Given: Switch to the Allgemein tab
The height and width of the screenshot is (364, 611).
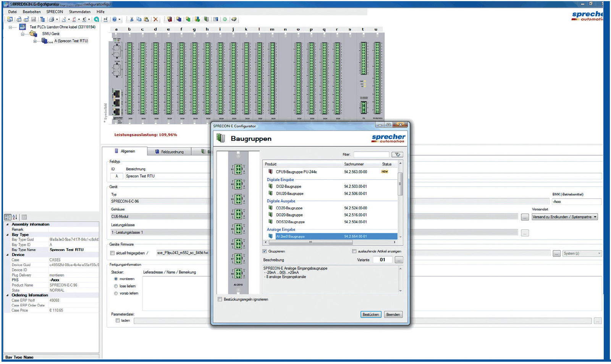Looking at the screenshot, I should pyautogui.click(x=125, y=151).
